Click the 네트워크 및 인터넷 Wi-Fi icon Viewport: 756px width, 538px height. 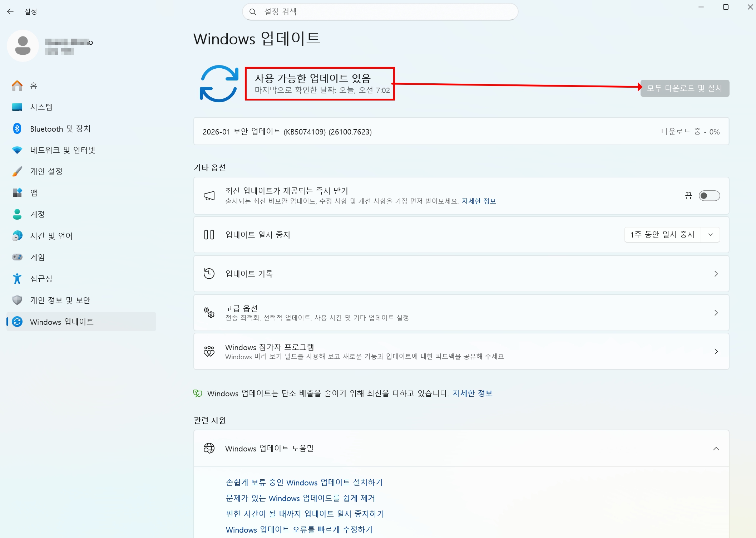(x=17, y=150)
